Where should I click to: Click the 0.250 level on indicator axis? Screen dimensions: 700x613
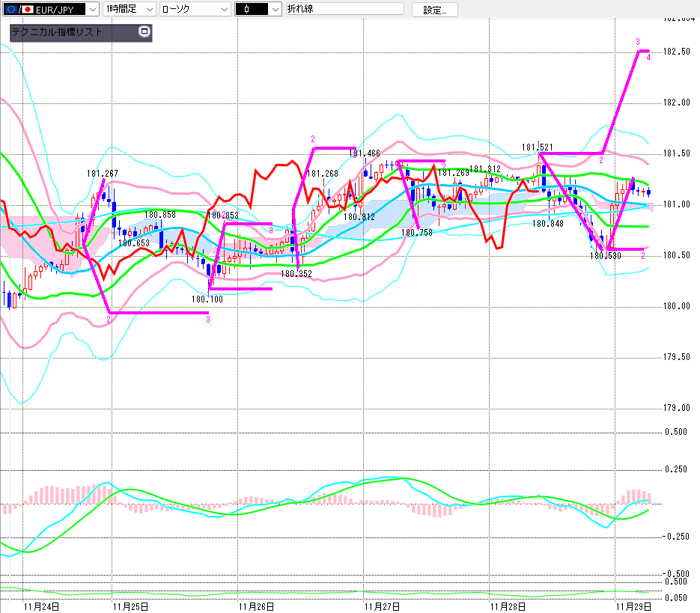676,469
